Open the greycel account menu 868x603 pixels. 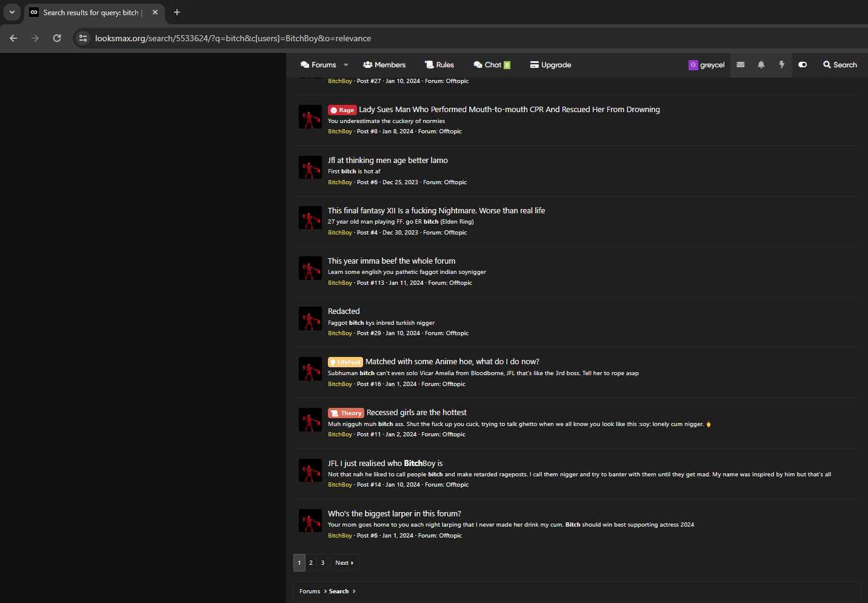(x=706, y=65)
